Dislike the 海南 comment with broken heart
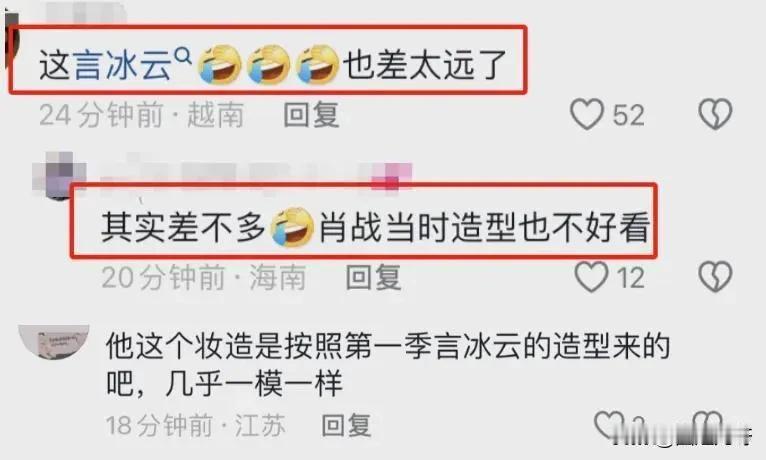The height and width of the screenshot is (460, 766). (715, 276)
